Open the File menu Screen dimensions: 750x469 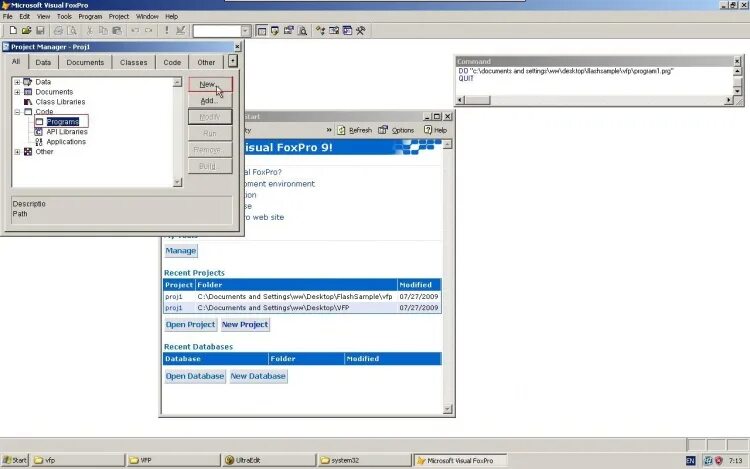click(x=8, y=16)
